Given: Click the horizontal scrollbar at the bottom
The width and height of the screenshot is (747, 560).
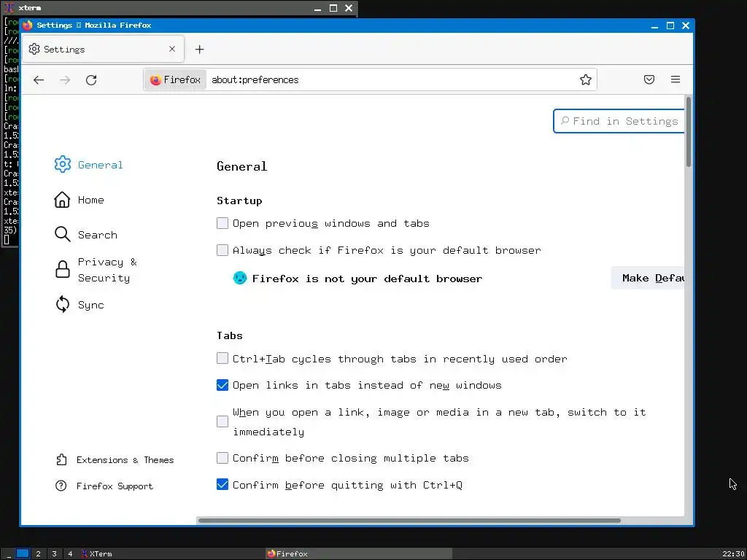Looking at the screenshot, I should pyautogui.click(x=409, y=521).
